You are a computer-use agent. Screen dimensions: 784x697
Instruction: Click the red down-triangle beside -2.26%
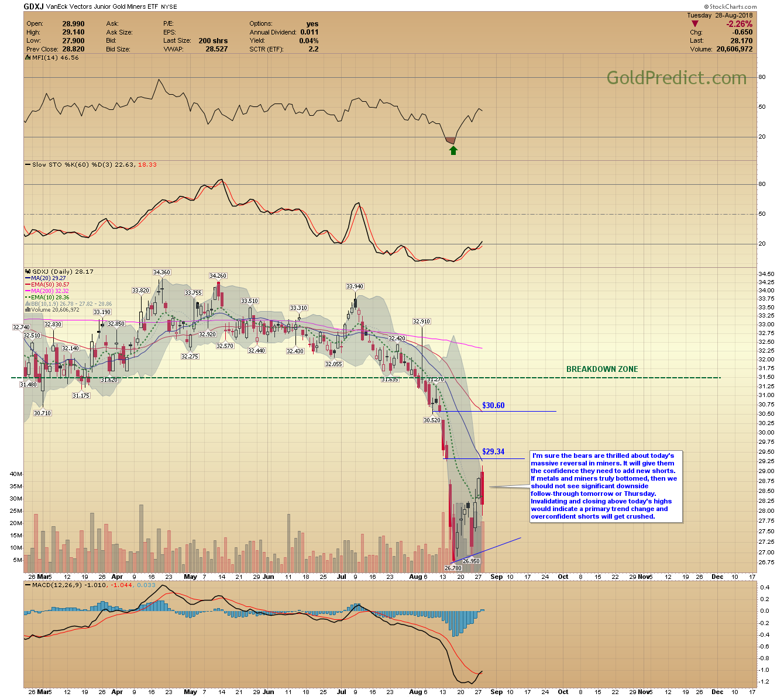click(x=694, y=24)
